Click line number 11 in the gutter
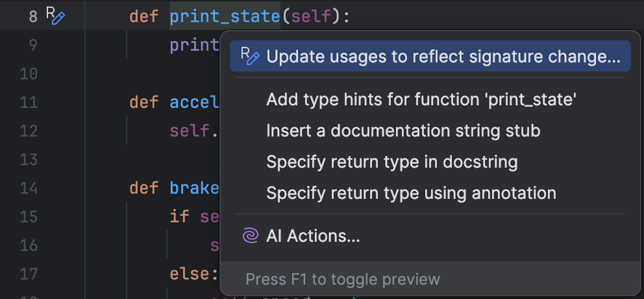This screenshot has width=644, height=299. pyautogui.click(x=29, y=102)
